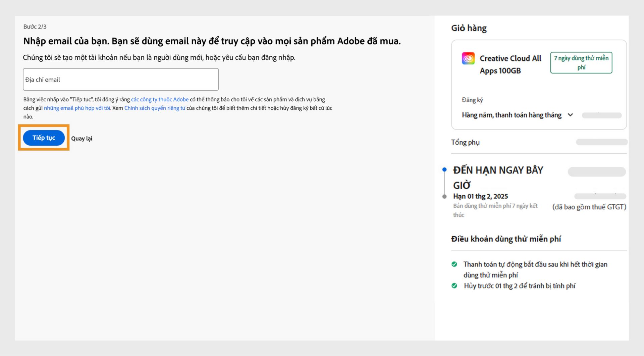Click the (đã bao gồm thuế GTGT) text
The width and height of the screenshot is (644, 356).
(x=589, y=207)
